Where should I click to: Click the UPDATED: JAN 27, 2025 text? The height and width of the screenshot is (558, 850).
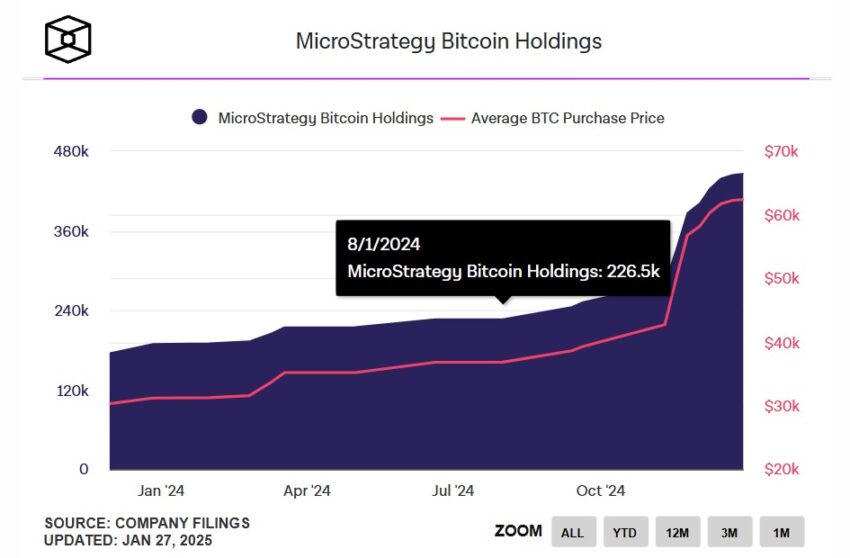tap(128, 540)
